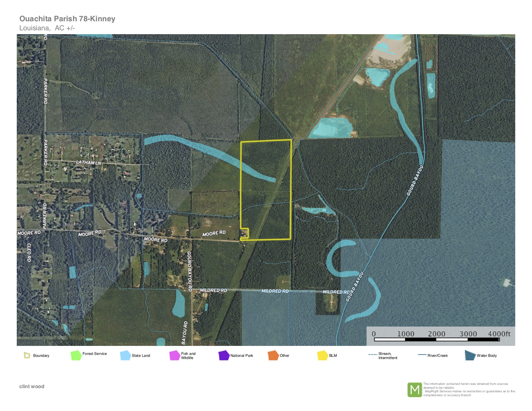Click the purple National Park swatch

[x=224, y=355]
